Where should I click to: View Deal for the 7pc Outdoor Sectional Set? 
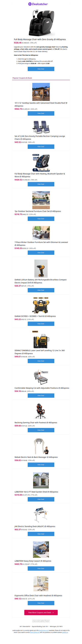pos(41,219)
